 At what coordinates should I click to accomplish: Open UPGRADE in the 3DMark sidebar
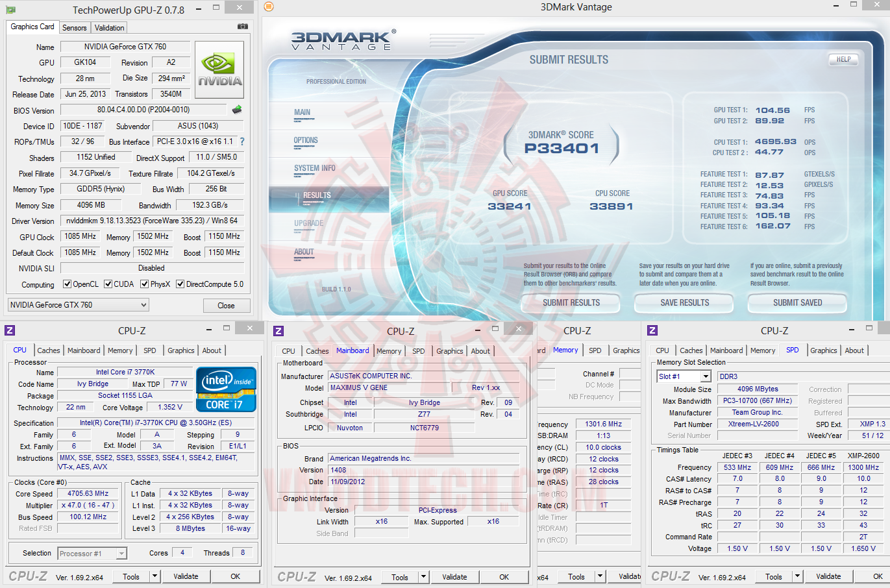[x=308, y=223]
